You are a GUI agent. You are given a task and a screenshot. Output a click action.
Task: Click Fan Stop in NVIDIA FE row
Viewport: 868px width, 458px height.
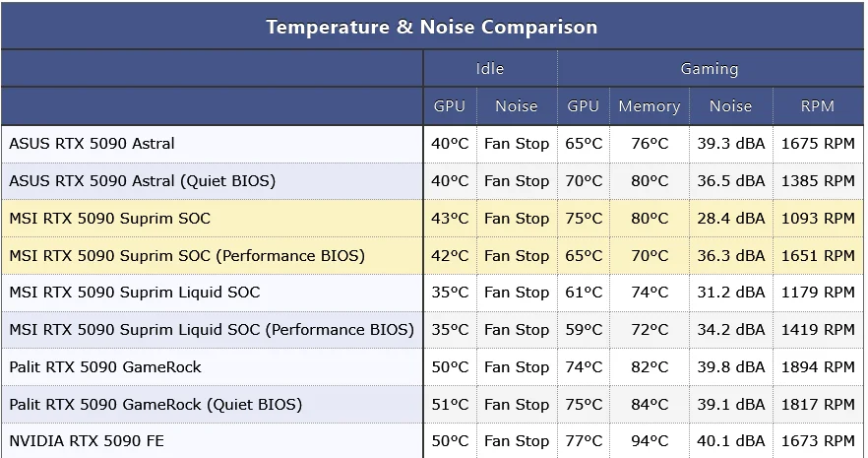517,441
